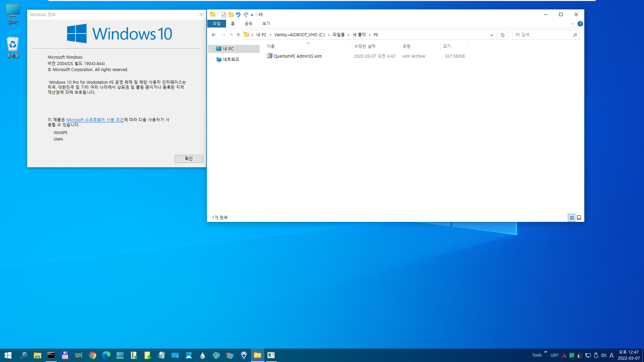
Task: Click the New Folder icon in the quick access toolbar
Action: point(231,15)
